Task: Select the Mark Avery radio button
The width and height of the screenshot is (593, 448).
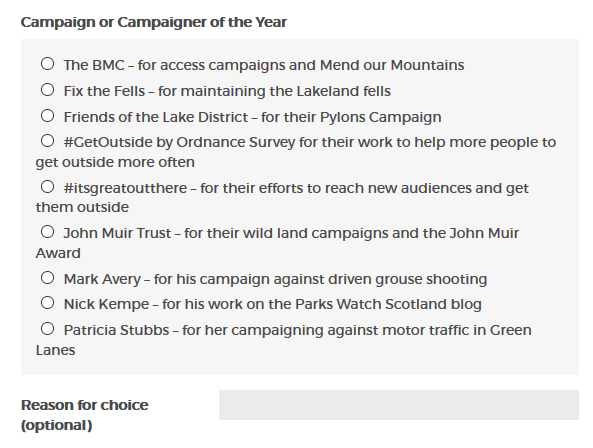Action: (47, 278)
